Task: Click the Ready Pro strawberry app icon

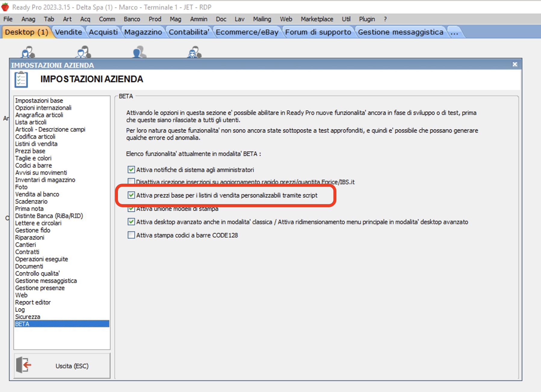Action: pyautogui.click(x=5, y=7)
